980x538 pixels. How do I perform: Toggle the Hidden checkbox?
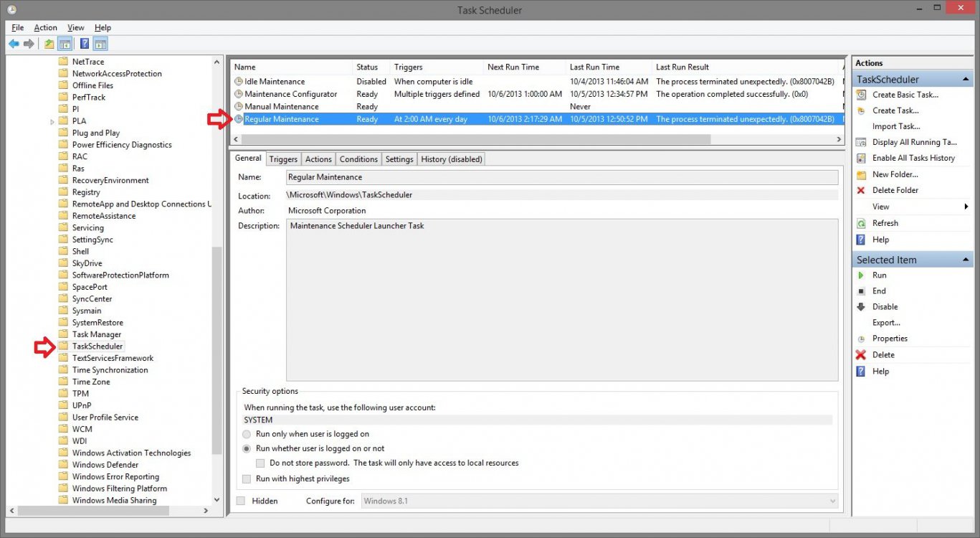pos(241,501)
